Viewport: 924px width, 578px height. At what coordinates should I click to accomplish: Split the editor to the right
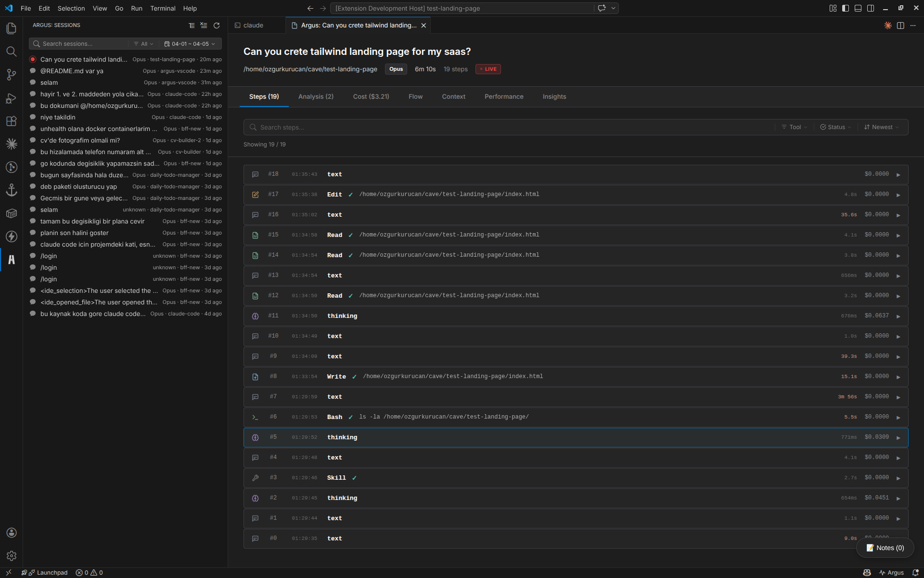tap(900, 26)
